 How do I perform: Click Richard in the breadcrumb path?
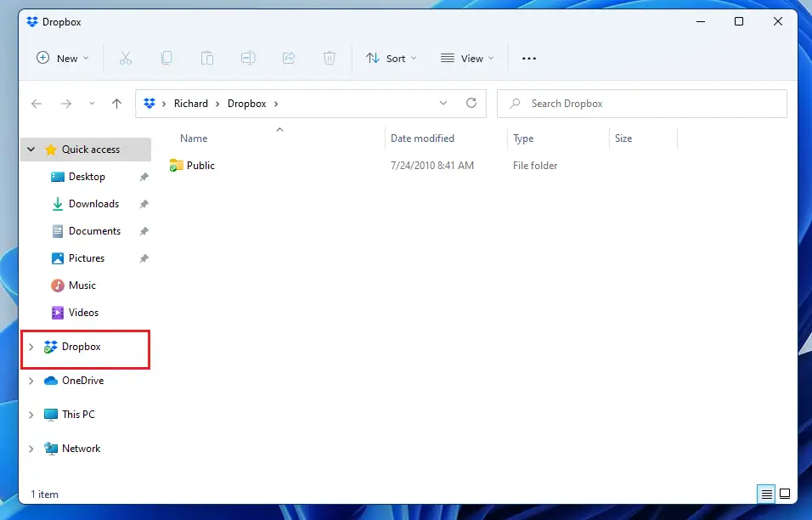(x=190, y=104)
